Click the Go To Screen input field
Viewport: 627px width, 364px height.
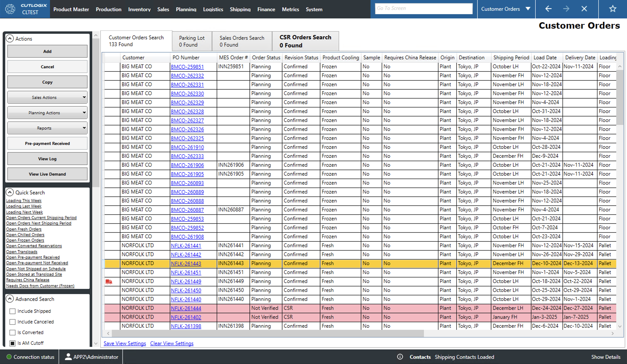tap(424, 9)
